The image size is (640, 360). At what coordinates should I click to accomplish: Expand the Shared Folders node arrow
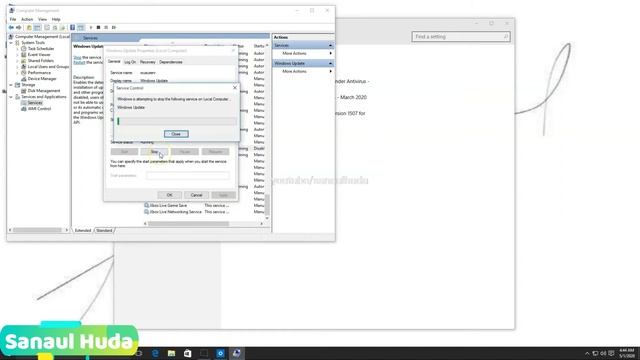pos(18,60)
